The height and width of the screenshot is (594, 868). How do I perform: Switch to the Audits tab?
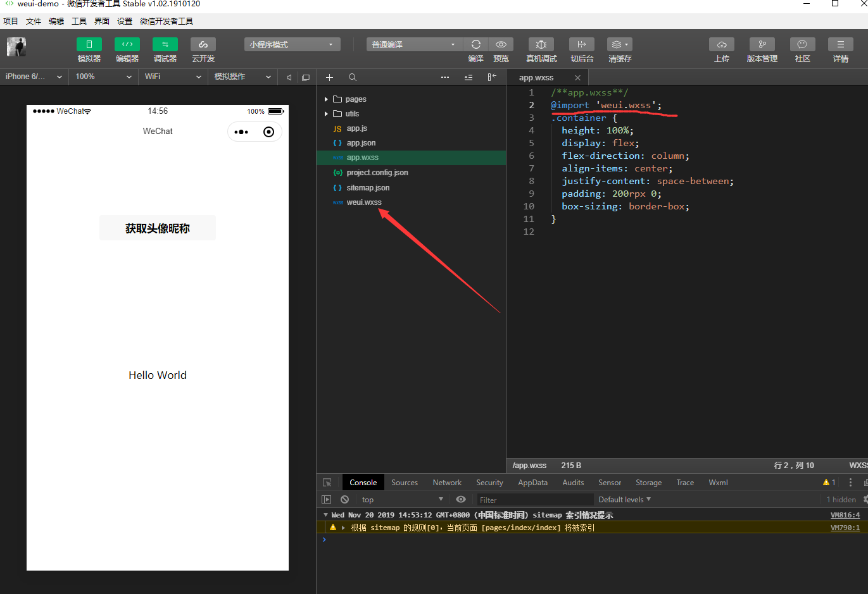tap(573, 483)
